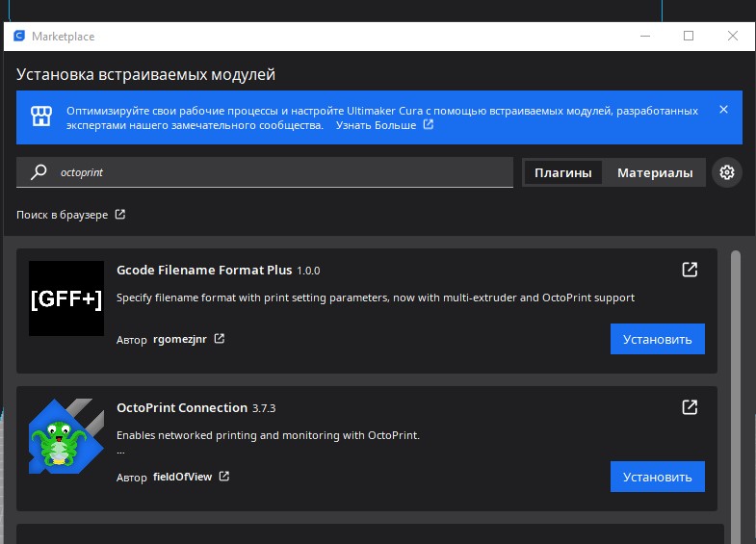This screenshot has height=544, width=756.
Task: Click the search magnifier icon
Action: click(39, 172)
